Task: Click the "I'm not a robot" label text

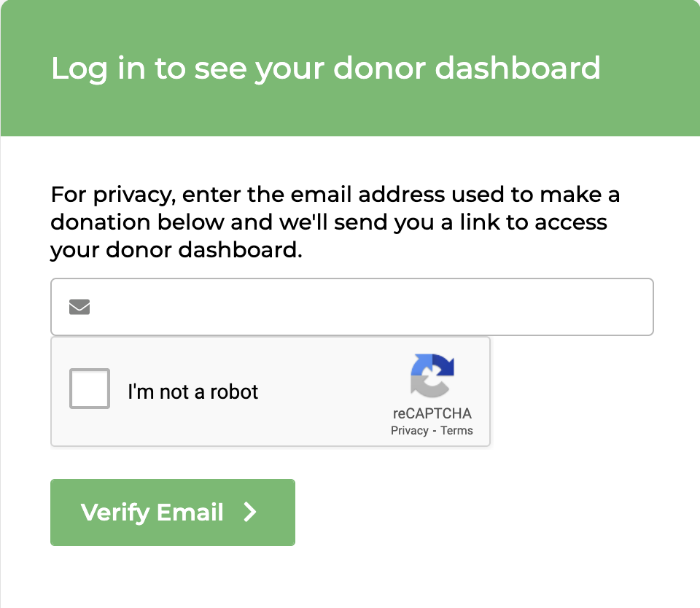Action: coord(193,391)
